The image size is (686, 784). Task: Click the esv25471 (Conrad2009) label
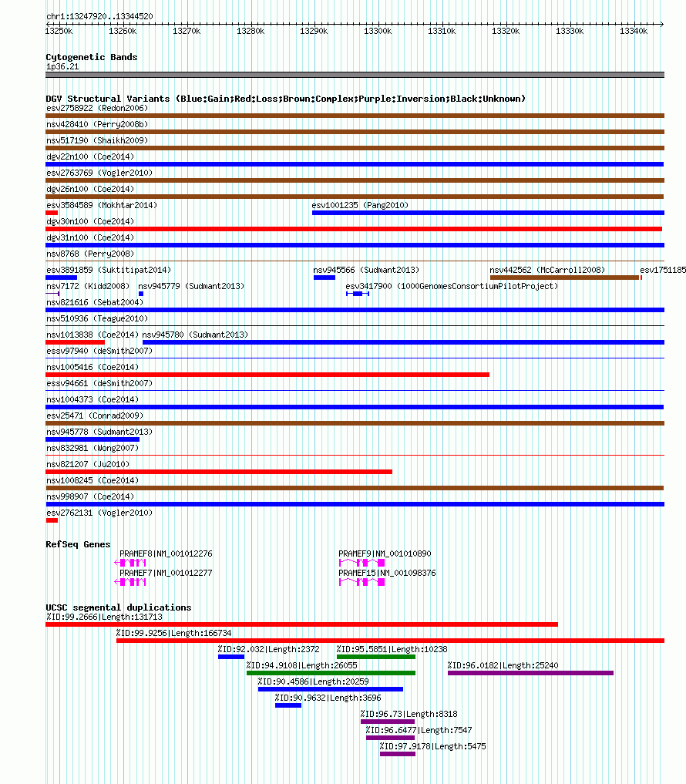(95, 416)
